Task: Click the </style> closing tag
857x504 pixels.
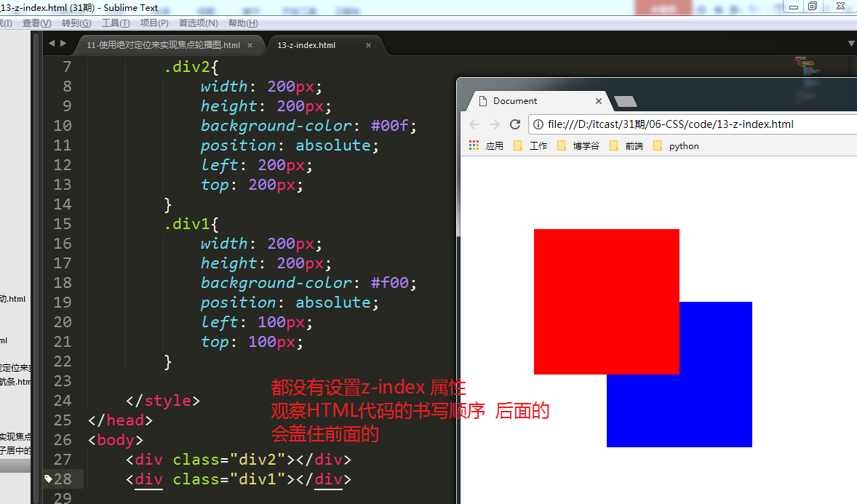Action: tap(163, 401)
